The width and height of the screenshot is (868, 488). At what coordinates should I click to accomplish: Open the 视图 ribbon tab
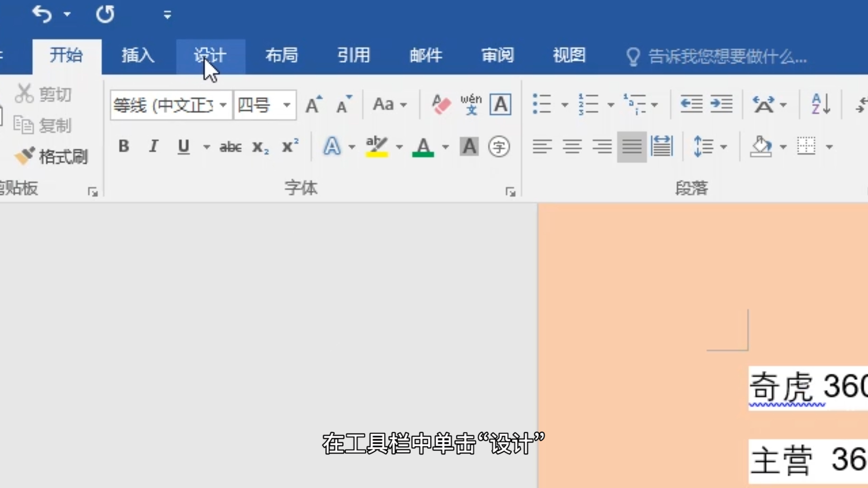coord(569,56)
